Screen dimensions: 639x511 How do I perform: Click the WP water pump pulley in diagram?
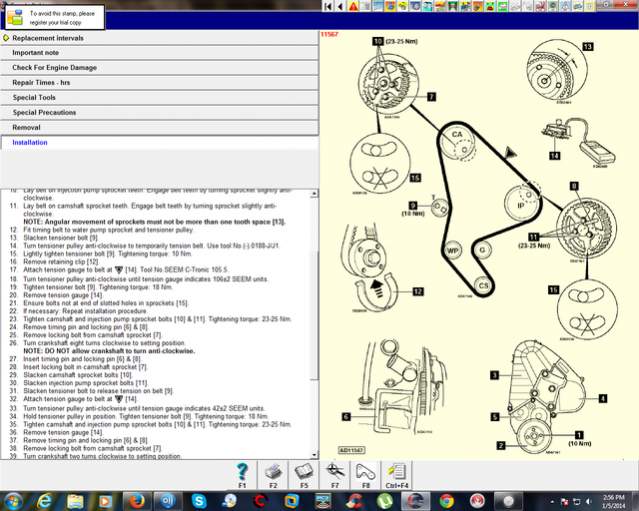click(452, 250)
